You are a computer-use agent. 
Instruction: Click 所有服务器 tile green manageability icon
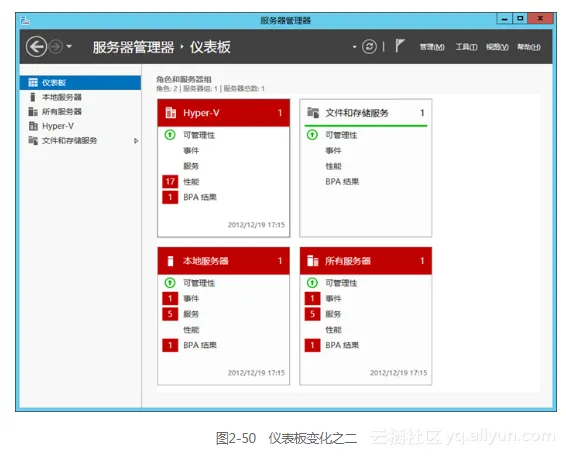pyautogui.click(x=312, y=283)
